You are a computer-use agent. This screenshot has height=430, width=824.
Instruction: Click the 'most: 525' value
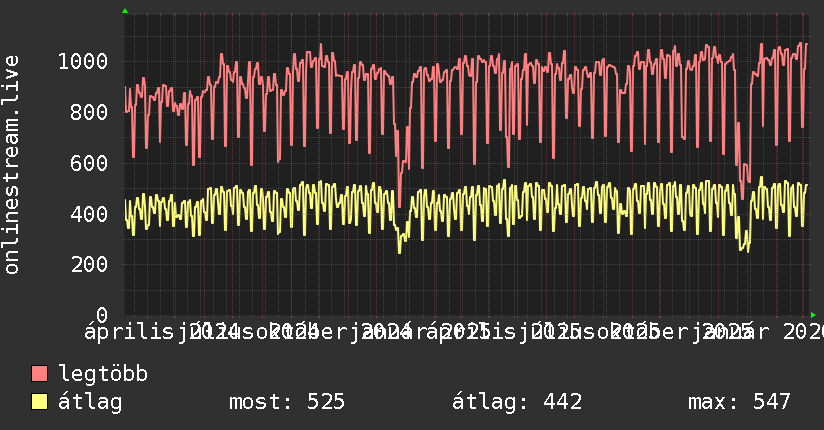pyautogui.click(x=287, y=402)
